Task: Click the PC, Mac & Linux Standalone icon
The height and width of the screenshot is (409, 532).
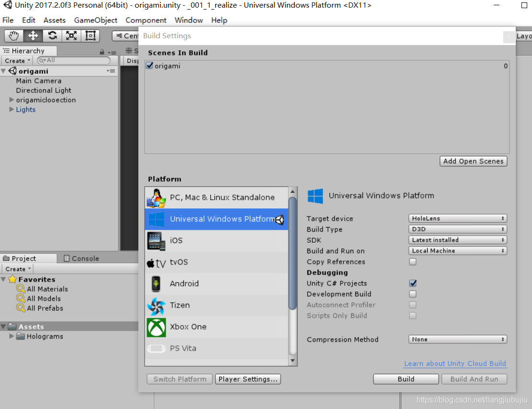Action: pyautogui.click(x=156, y=198)
